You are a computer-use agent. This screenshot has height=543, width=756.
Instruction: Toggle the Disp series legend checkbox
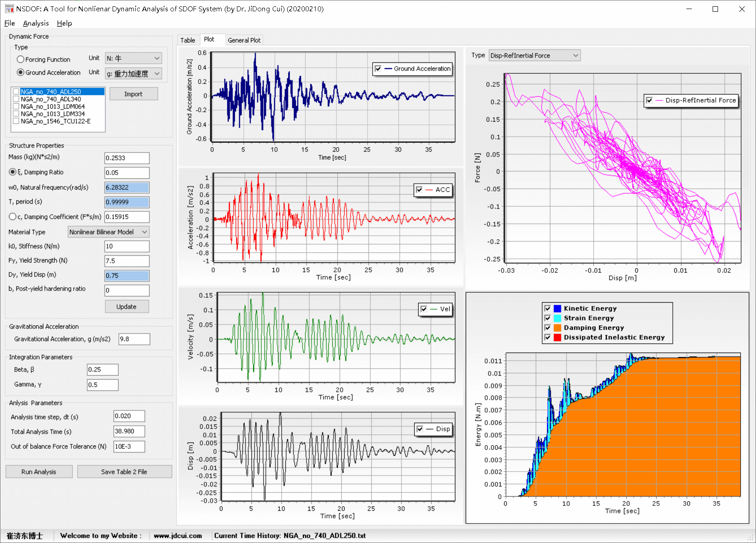(420, 429)
